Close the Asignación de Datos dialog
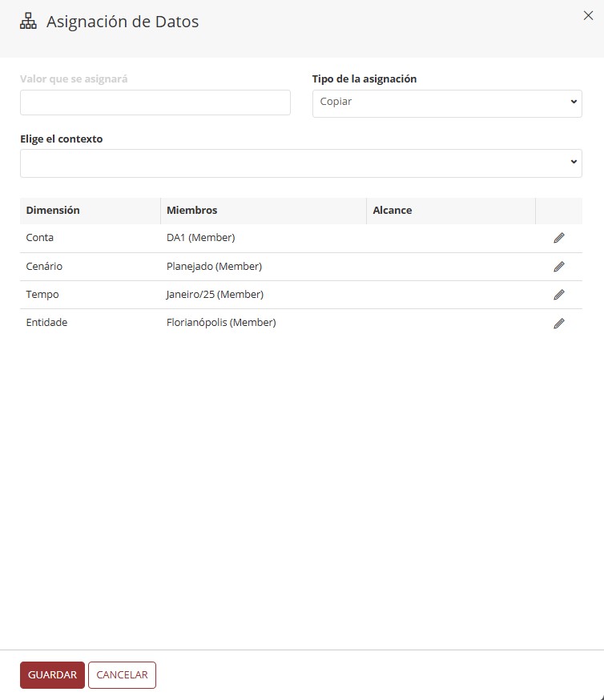 point(588,16)
